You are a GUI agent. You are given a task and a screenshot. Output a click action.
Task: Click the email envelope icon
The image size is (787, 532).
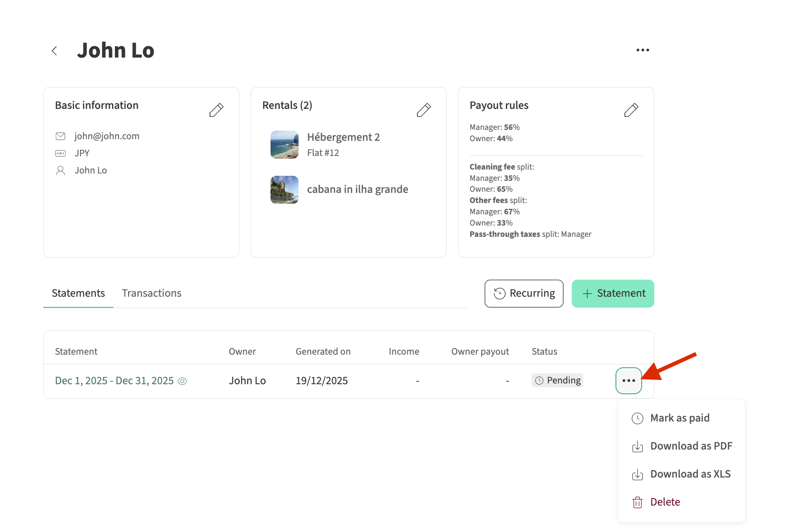coord(60,136)
